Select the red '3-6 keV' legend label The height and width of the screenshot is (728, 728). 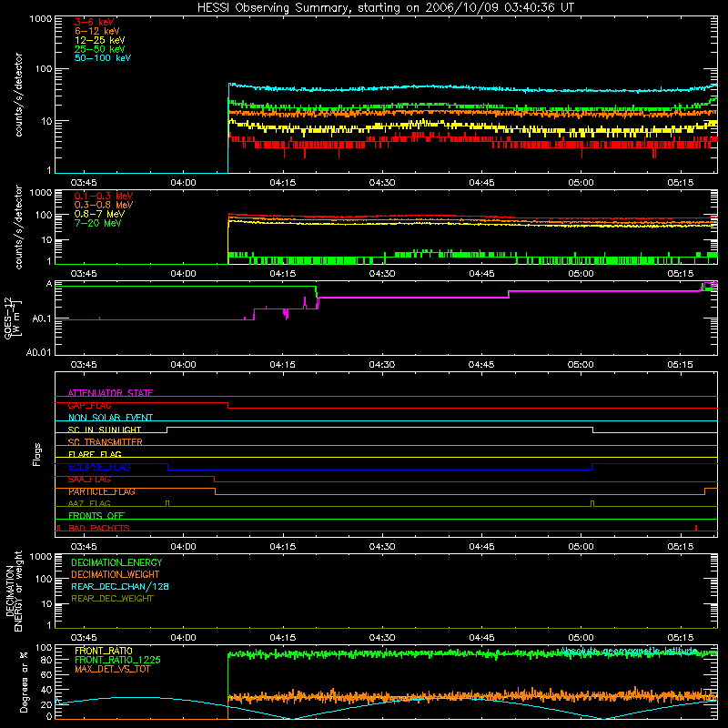point(95,22)
